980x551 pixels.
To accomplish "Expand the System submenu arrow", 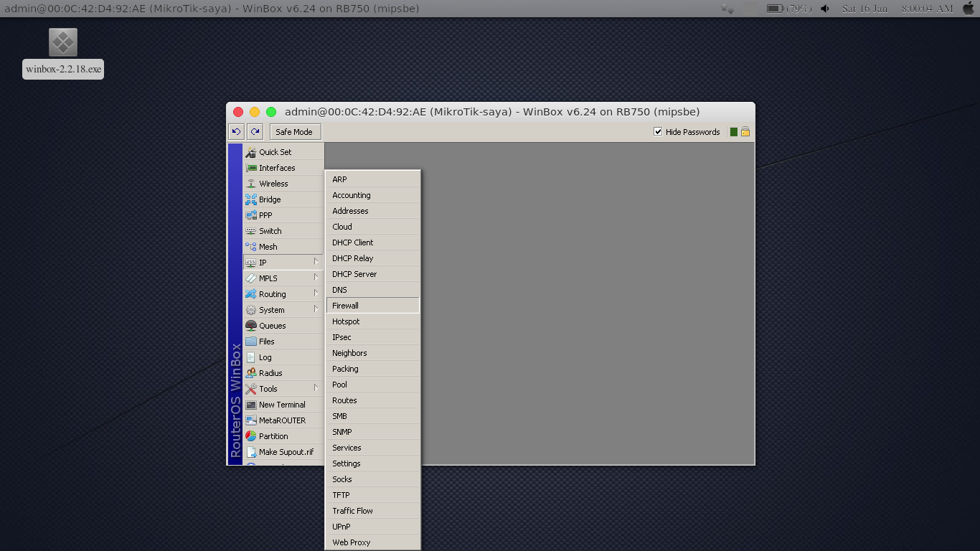I will tap(316, 309).
